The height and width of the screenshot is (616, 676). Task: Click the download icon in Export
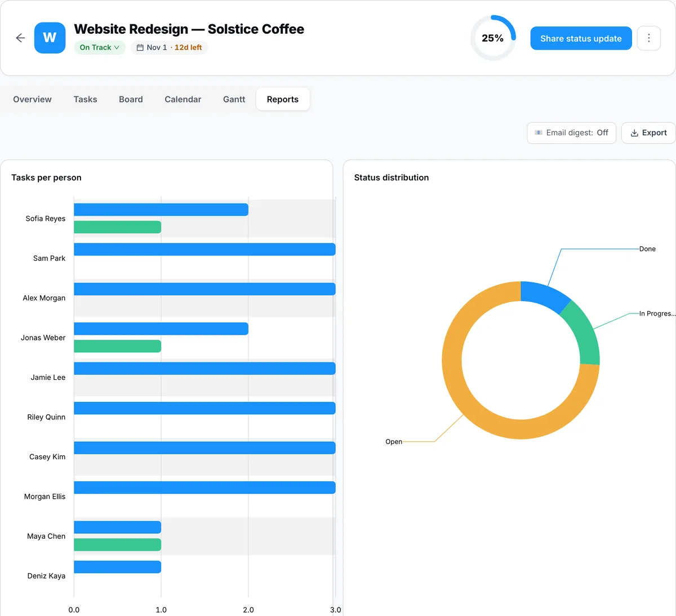click(634, 133)
